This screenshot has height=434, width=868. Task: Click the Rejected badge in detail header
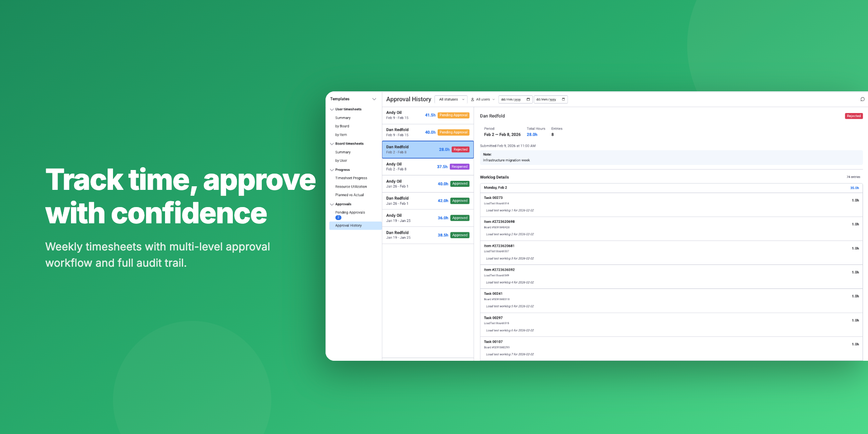pos(854,116)
